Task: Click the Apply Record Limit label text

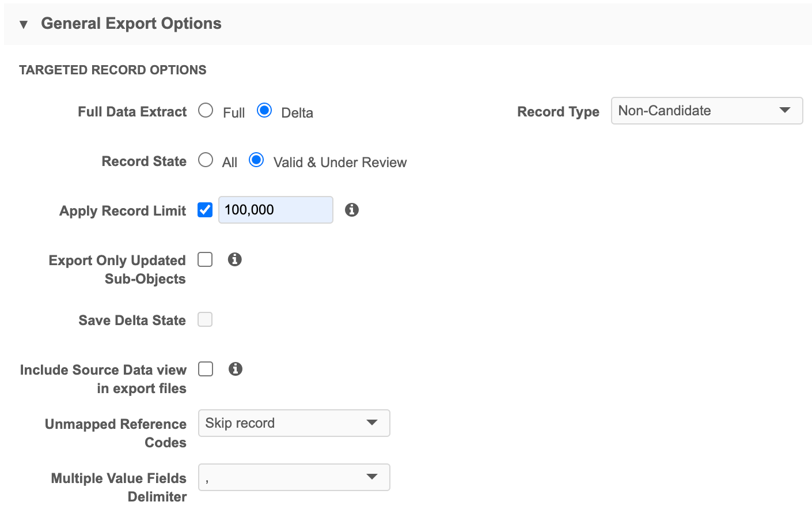Action: pos(123,211)
